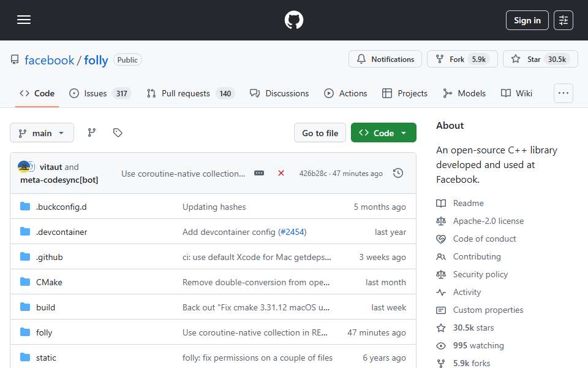Open the CMake folder

pyautogui.click(x=49, y=282)
